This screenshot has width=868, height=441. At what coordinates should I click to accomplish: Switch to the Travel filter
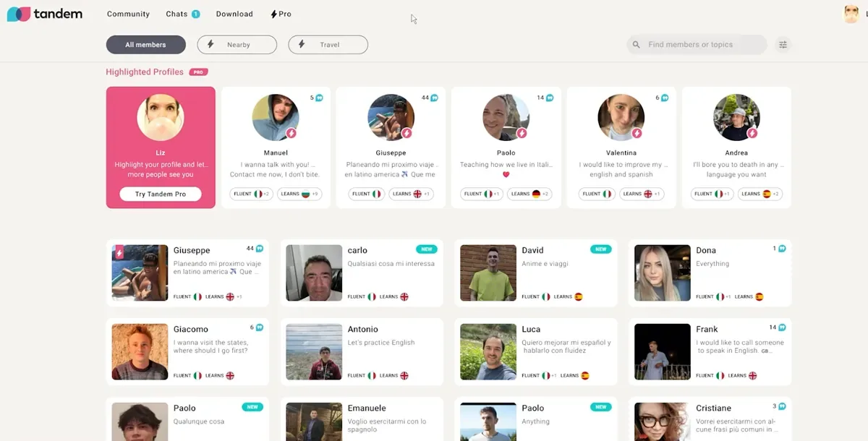point(328,45)
